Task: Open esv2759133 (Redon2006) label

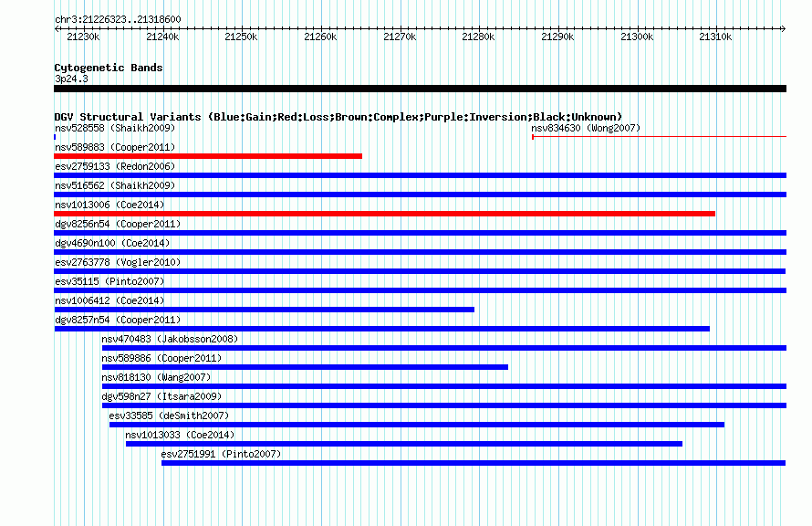Action: [x=115, y=166]
